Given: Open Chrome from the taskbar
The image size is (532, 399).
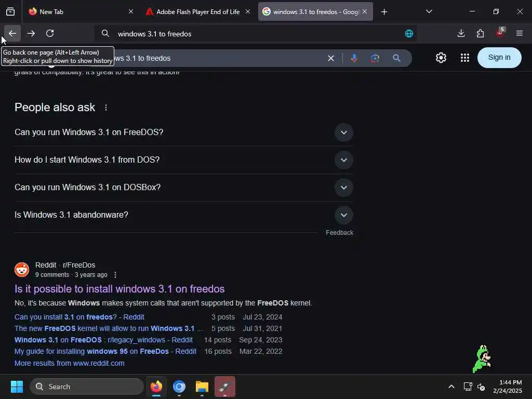Looking at the screenshot, I should (179, 387).
